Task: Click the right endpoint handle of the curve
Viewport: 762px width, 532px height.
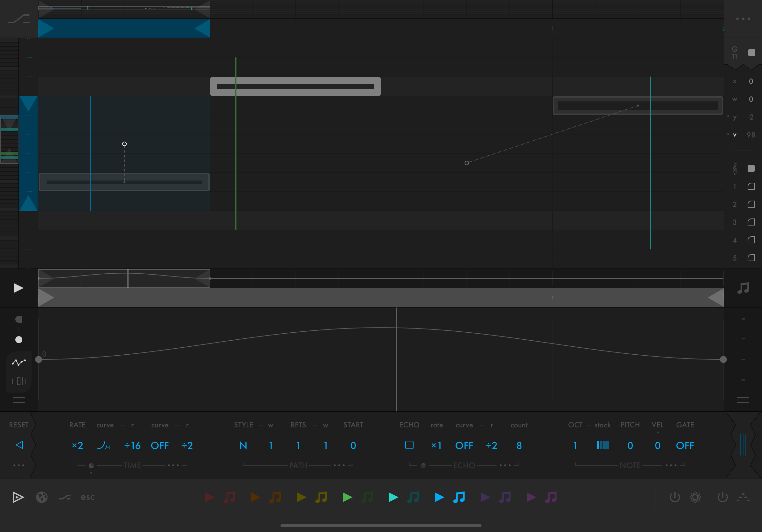Action: click(x=723, y=359)
